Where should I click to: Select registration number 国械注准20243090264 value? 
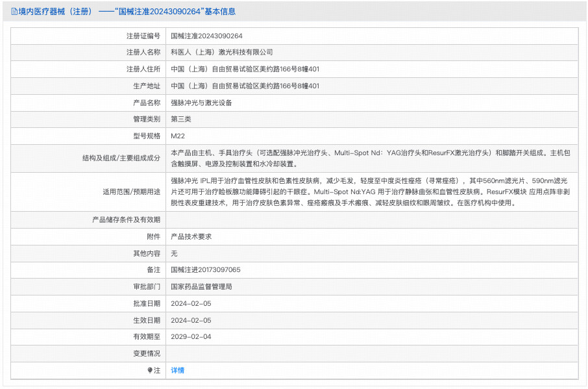tap(206, 36)
